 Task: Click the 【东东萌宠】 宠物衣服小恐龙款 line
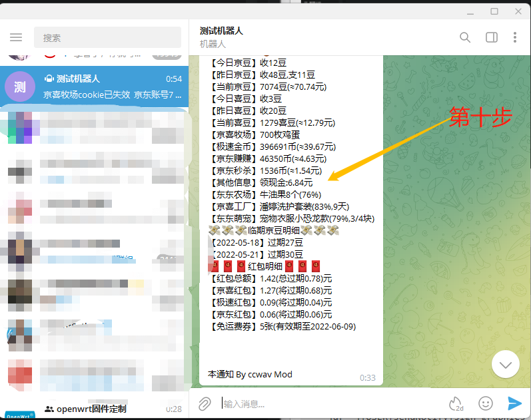[292, 218]
